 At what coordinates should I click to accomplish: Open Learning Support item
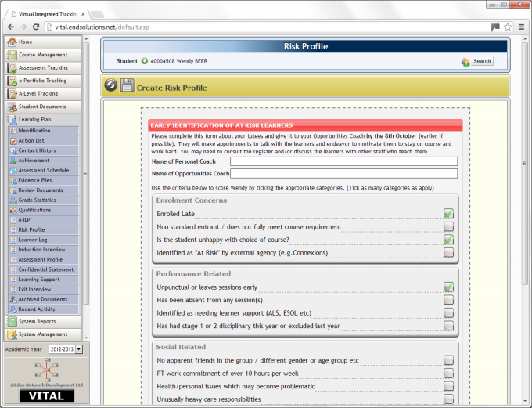44,280
